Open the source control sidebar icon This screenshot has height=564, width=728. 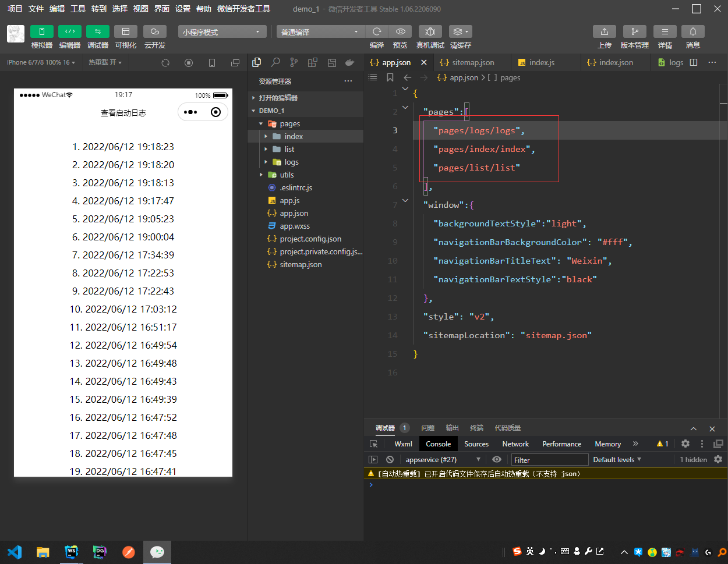tap(294, 62)
